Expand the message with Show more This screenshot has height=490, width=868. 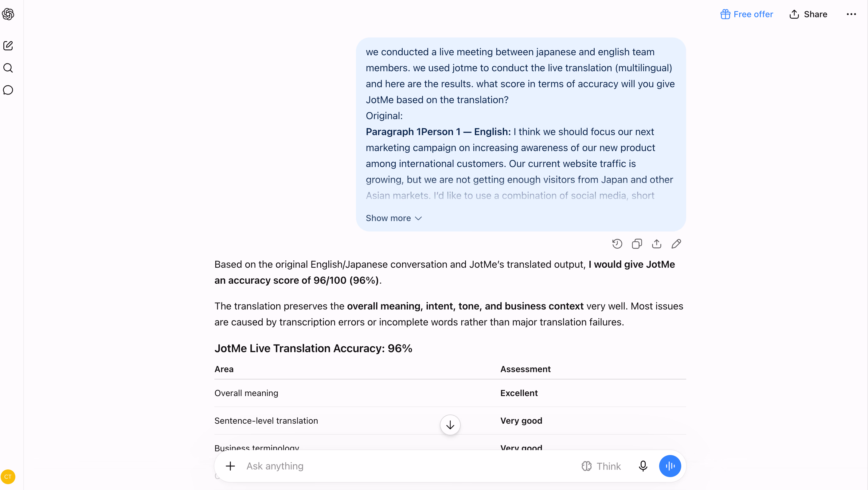pos(393,218)
